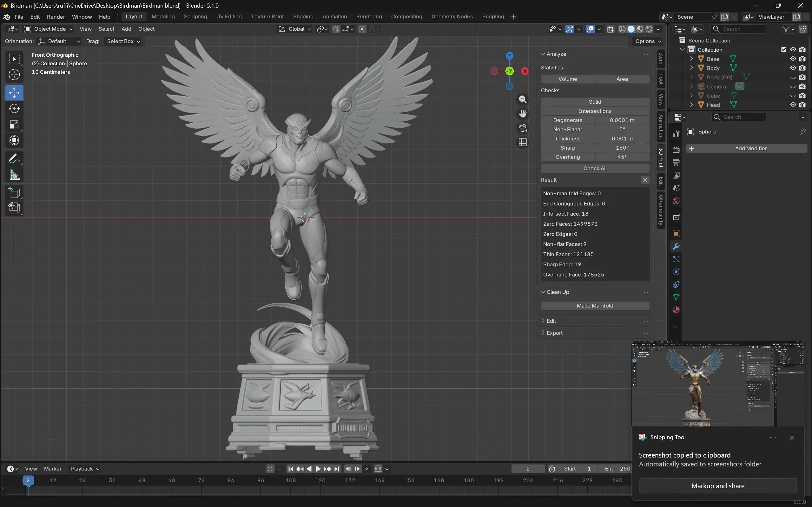Select the Measure tool
Viewport: 812px width, 507px height.
point(14,174)
